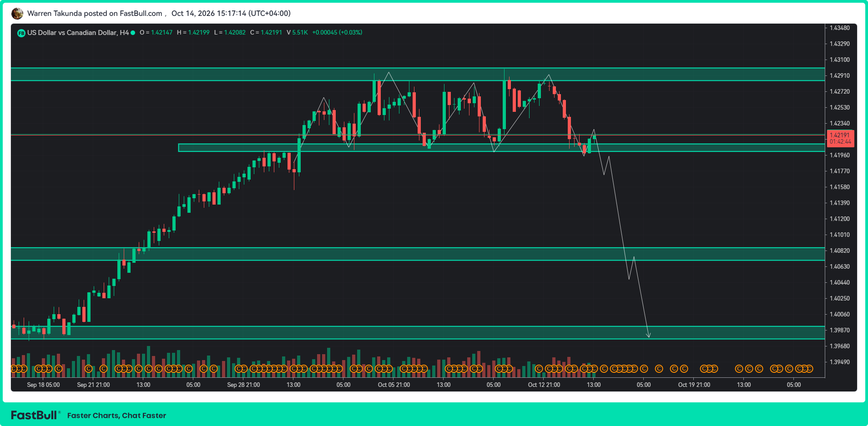Click the 1.42910 price axis label
868x426 pixels.
[840, 75]
